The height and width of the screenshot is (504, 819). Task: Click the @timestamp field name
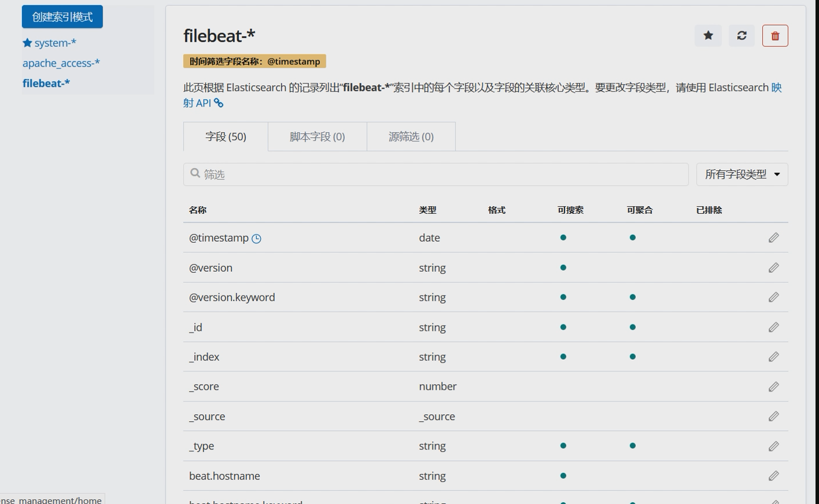tap(219, 238)
